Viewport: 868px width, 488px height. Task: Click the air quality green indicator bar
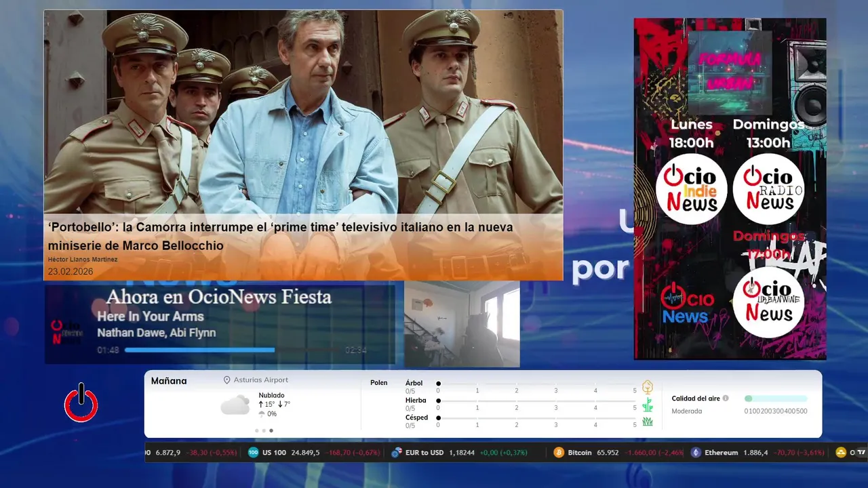776,399
